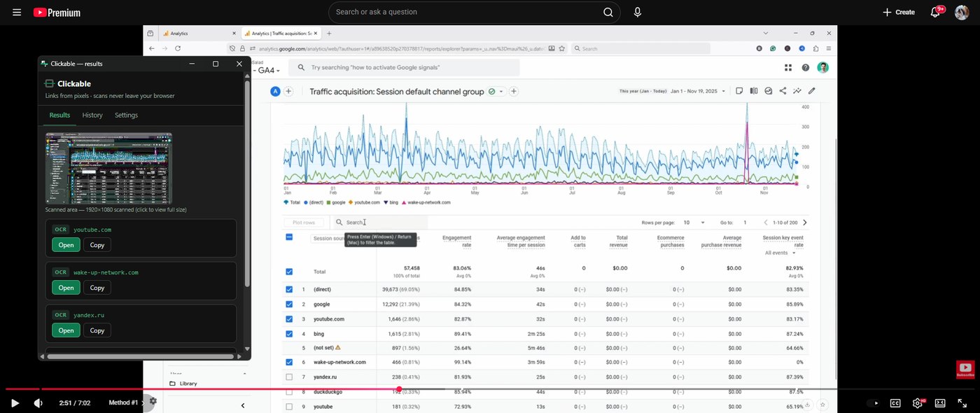
Task: Toggle video autoplay switch
Action: point(873,403)
